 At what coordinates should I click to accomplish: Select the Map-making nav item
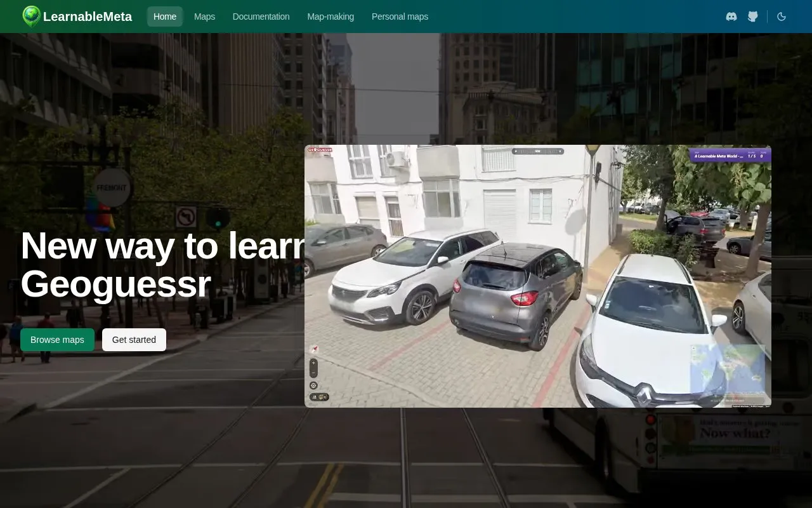pyautogui.click(x=331, y=17)
